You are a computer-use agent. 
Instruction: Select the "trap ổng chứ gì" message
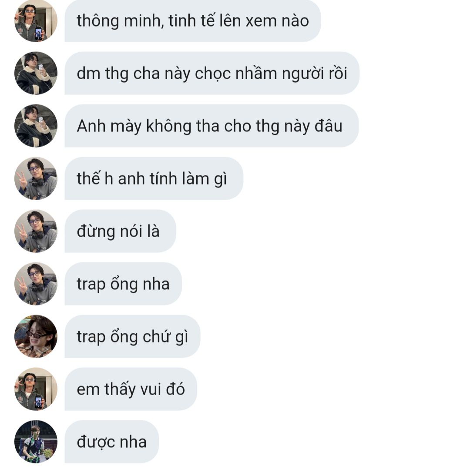132,336
